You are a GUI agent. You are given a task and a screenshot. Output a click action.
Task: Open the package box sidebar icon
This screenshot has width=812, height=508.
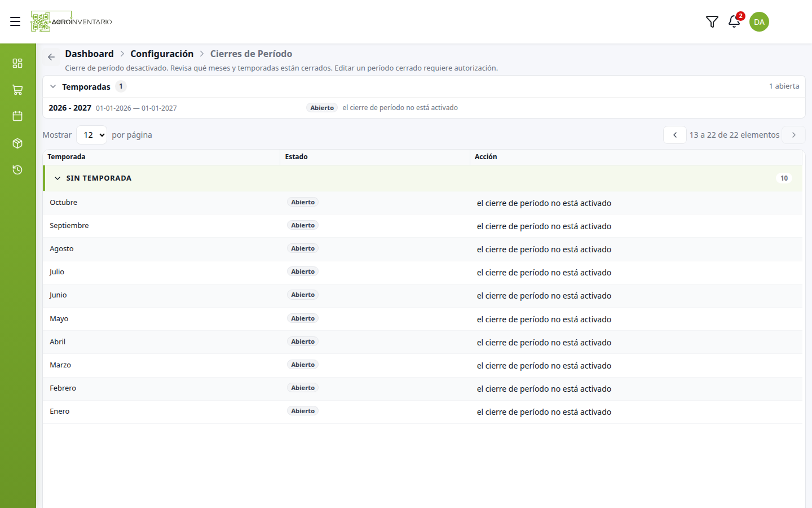point(17,143)
